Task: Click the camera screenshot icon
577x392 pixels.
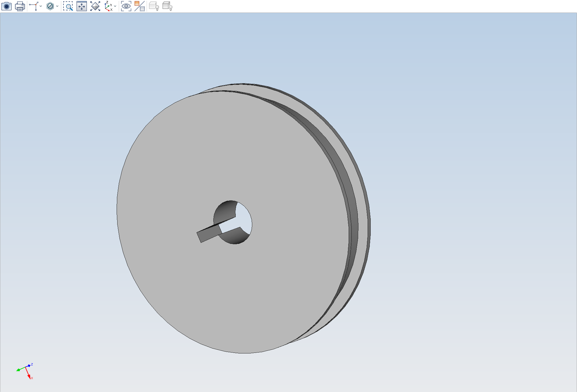Action: [6, 6]
